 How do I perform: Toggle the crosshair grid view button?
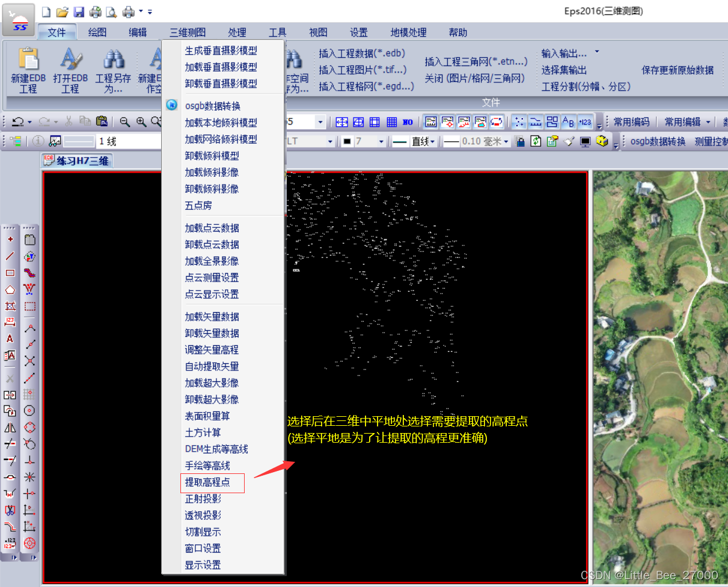point(342,122)
